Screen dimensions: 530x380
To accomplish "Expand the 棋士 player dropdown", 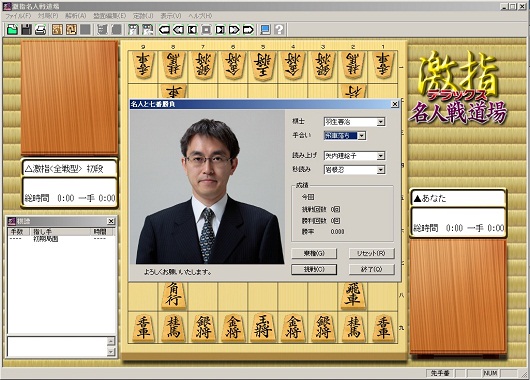I will click(x=381, y=122).
